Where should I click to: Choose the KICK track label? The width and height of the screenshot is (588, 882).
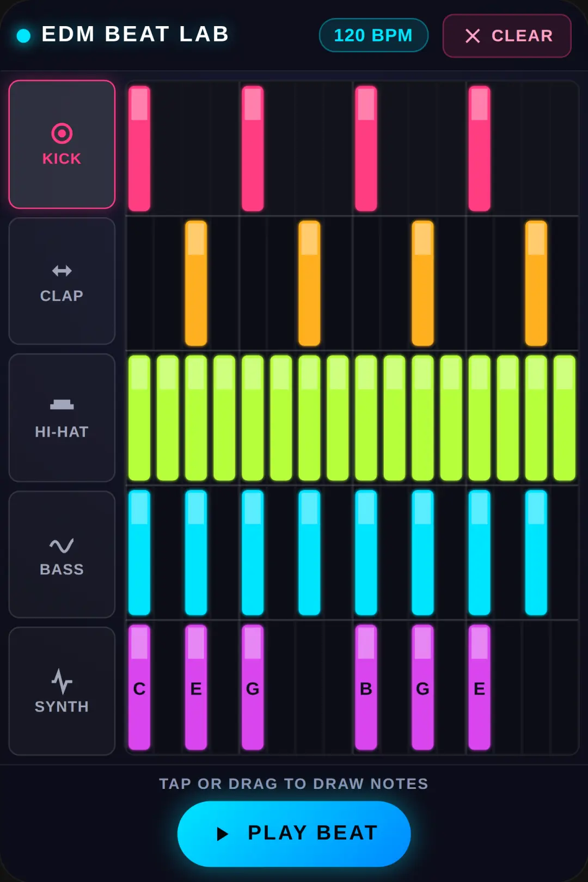point(62,158)
